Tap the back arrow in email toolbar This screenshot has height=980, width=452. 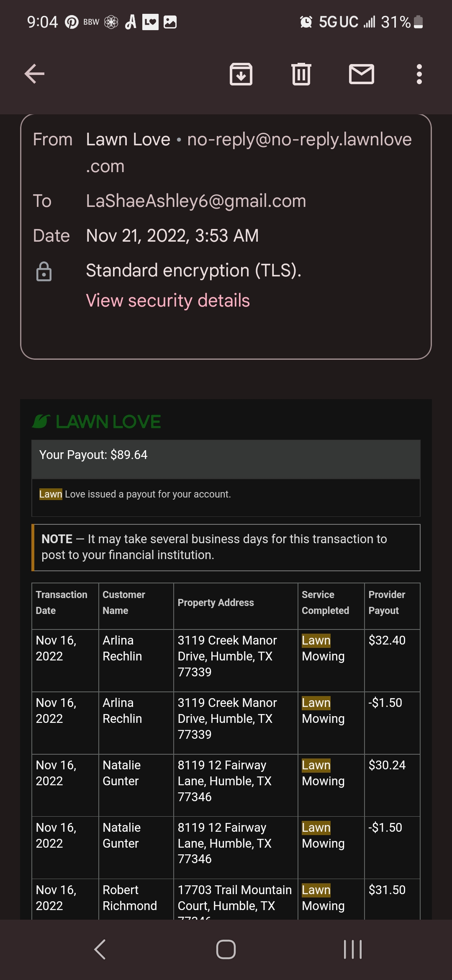(x=34, y=74)
